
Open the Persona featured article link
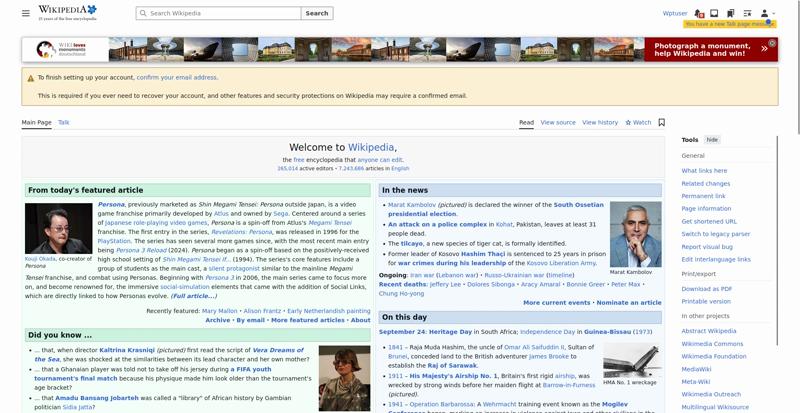tap(111, 205)
